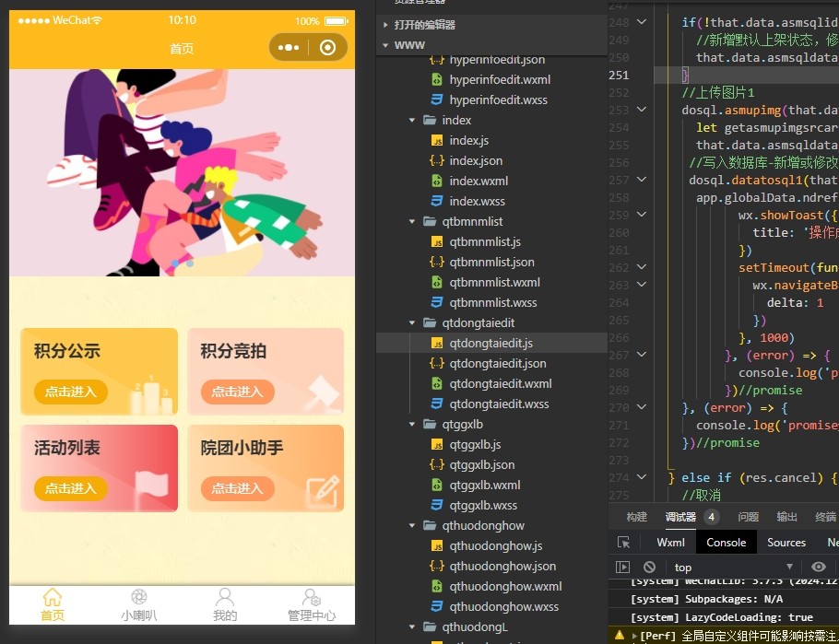
Task: Open hyperinfoedit.wxml file
Action: (x=500, y=80)
